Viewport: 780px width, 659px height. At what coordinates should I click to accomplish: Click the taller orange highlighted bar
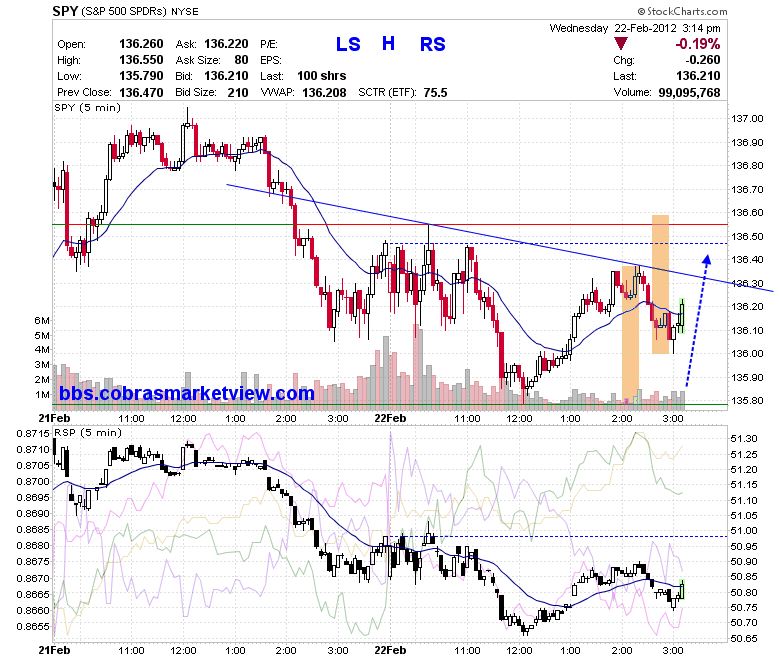(x=661, y=284)
